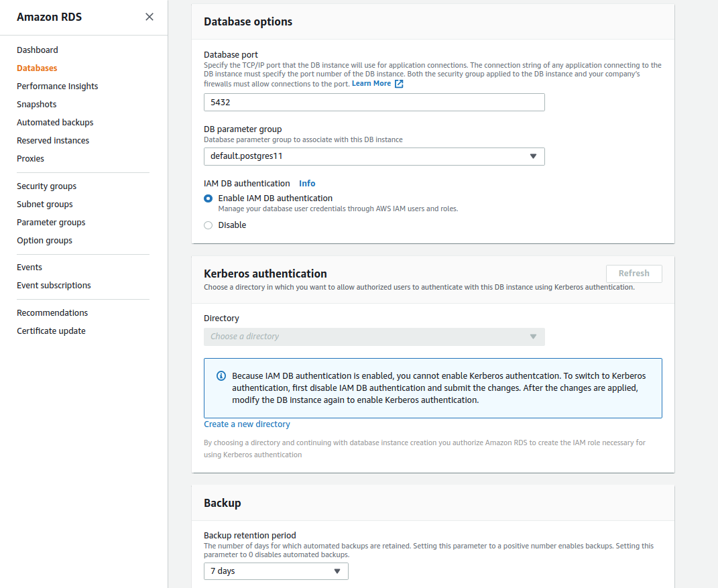
Task: Click the Amazon RDS sidebar title
Action: point(50,17)
